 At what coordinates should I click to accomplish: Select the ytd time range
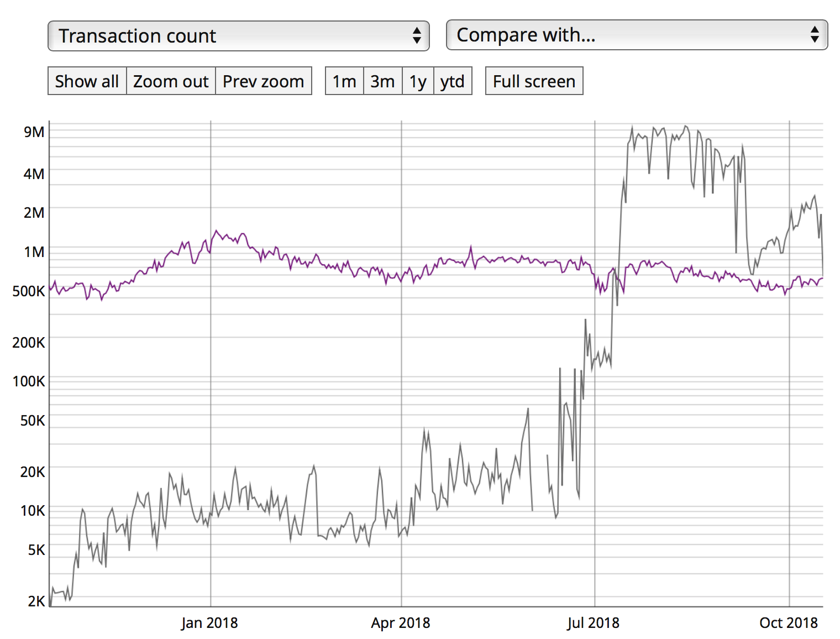tap(453, 81)
